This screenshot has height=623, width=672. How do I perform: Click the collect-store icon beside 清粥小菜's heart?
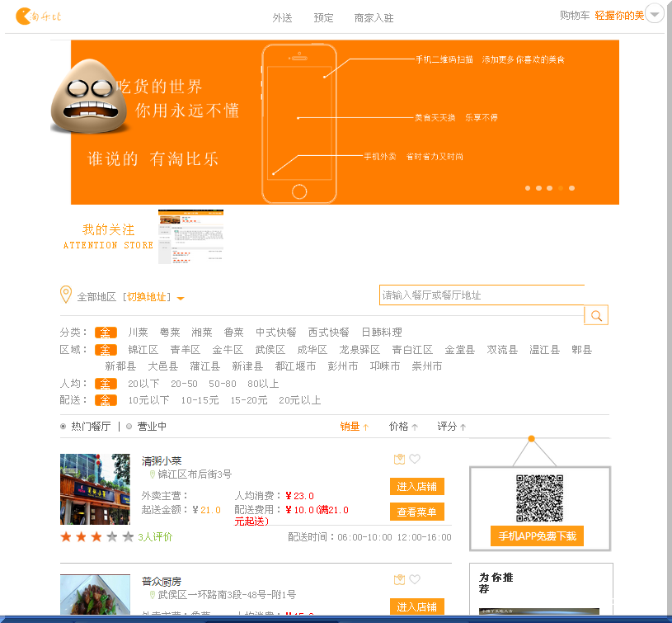click(402, 459)
